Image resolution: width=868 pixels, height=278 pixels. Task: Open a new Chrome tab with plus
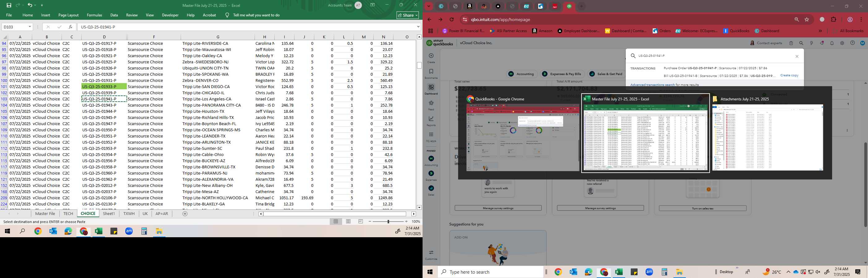tap(581, 6)
